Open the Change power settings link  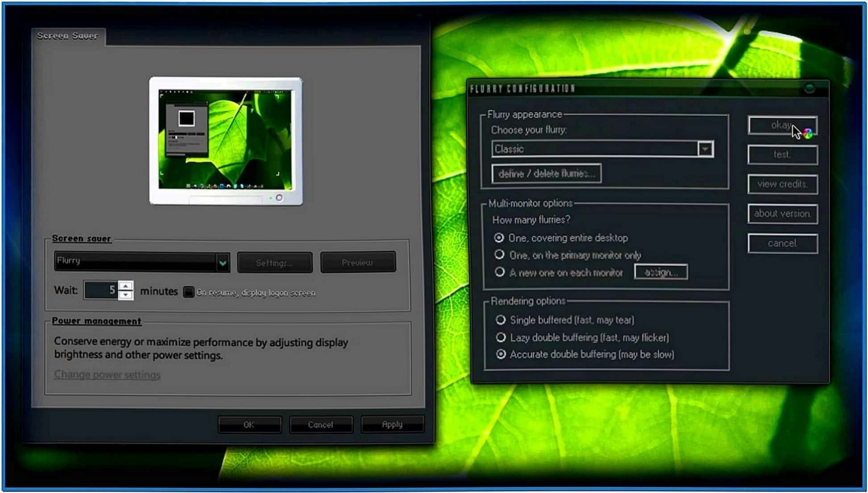pos(107,375)
